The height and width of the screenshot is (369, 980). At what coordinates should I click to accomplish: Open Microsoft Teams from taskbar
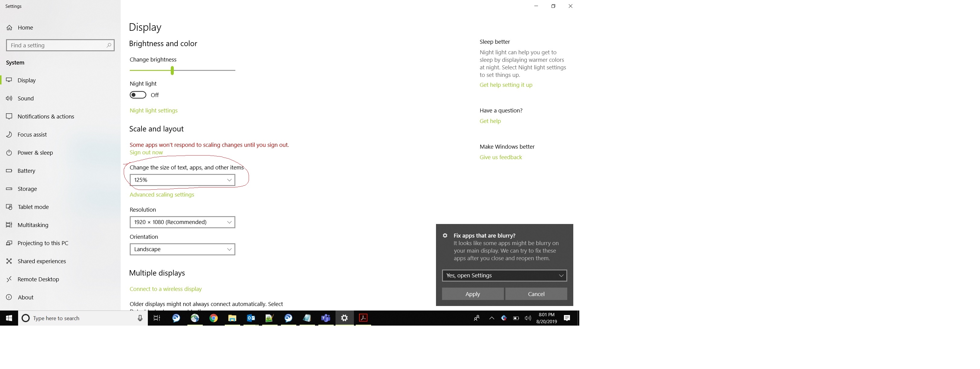click(x=326, y=318)
